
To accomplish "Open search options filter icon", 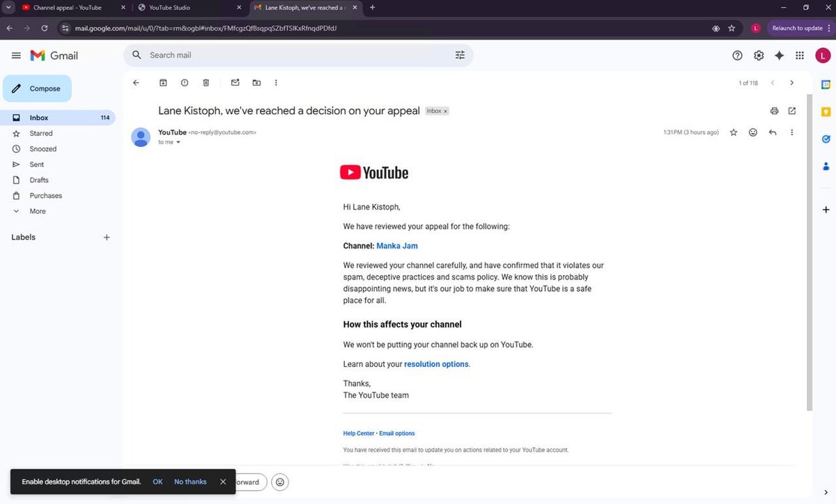I will 460,55.
